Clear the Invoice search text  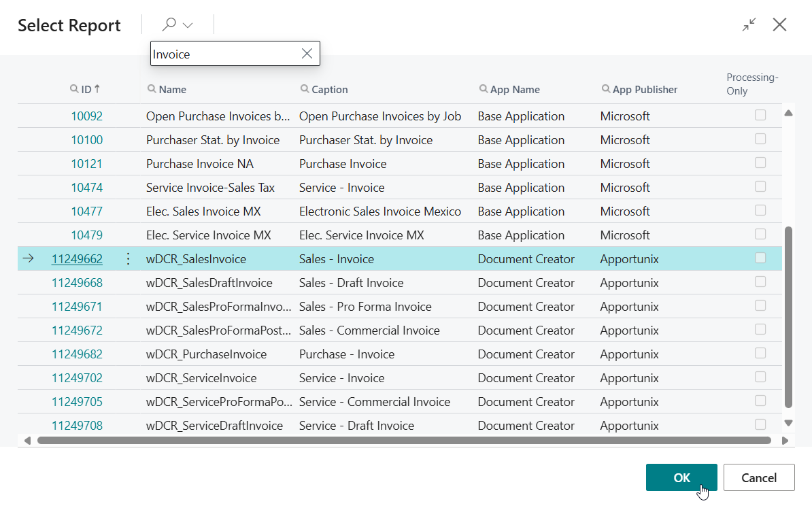(x=307, y=54)
